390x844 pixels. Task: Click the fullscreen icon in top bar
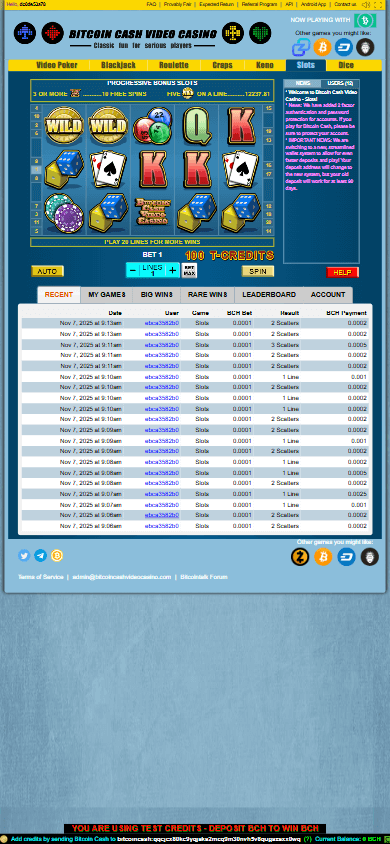tap(378, 4)
